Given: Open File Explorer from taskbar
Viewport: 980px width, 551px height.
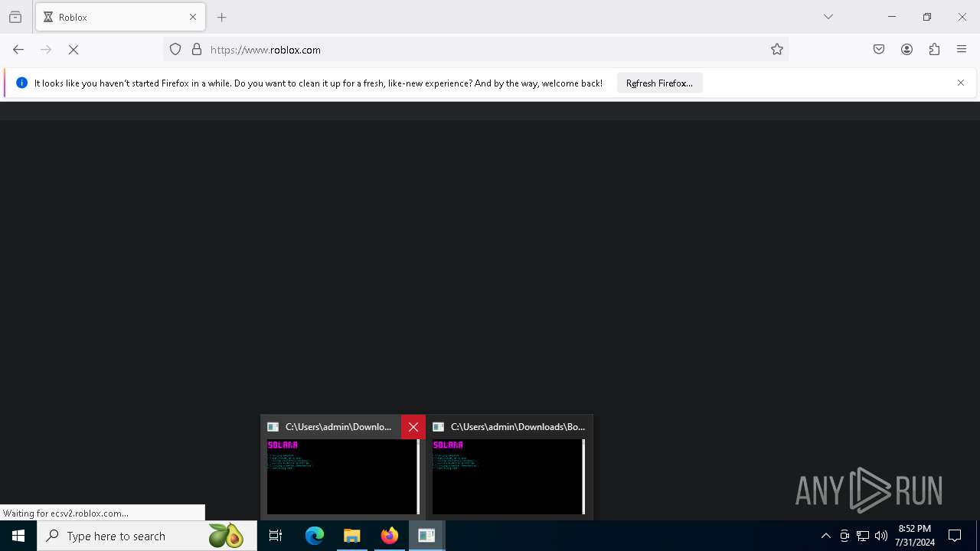Looking at the screenshot, I should (352, 536).
